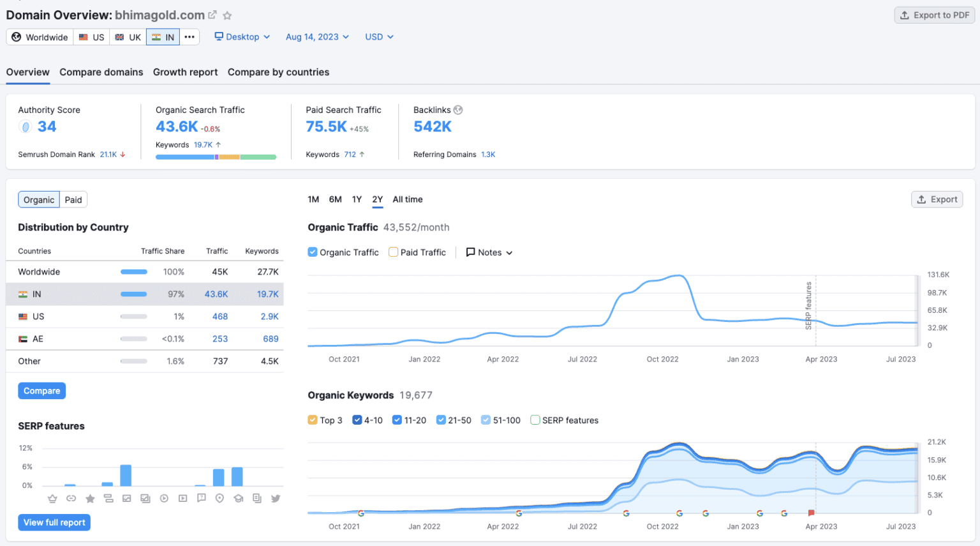The image size is (980, 546).
Task: Click the Worldwide globe icon
Action: [17, 37]
